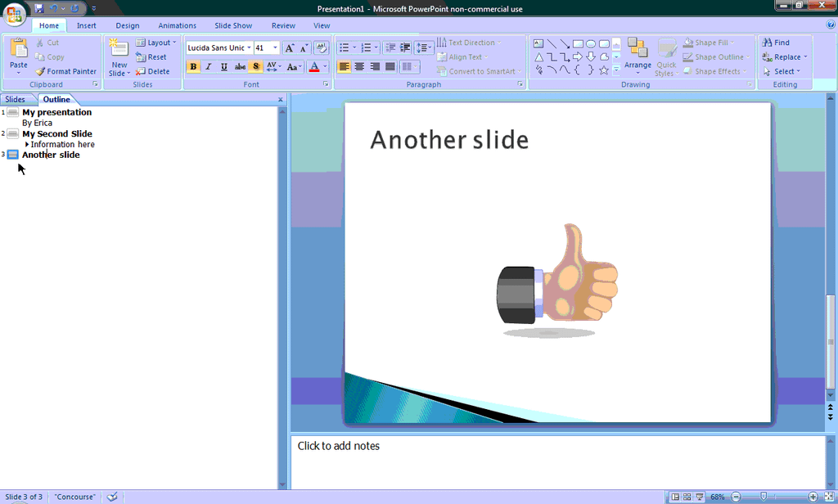Click the New Slide icon
838x504 pixels.
click(119, 51)
